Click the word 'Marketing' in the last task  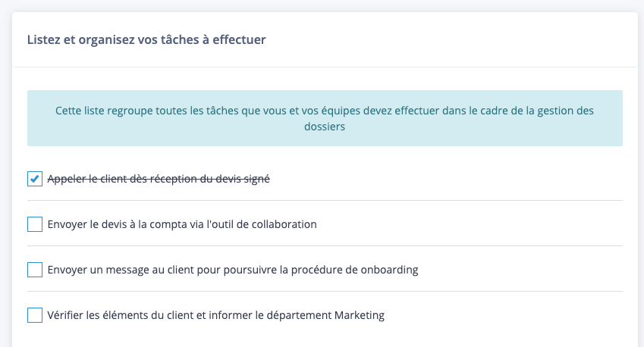click(360, 315)
